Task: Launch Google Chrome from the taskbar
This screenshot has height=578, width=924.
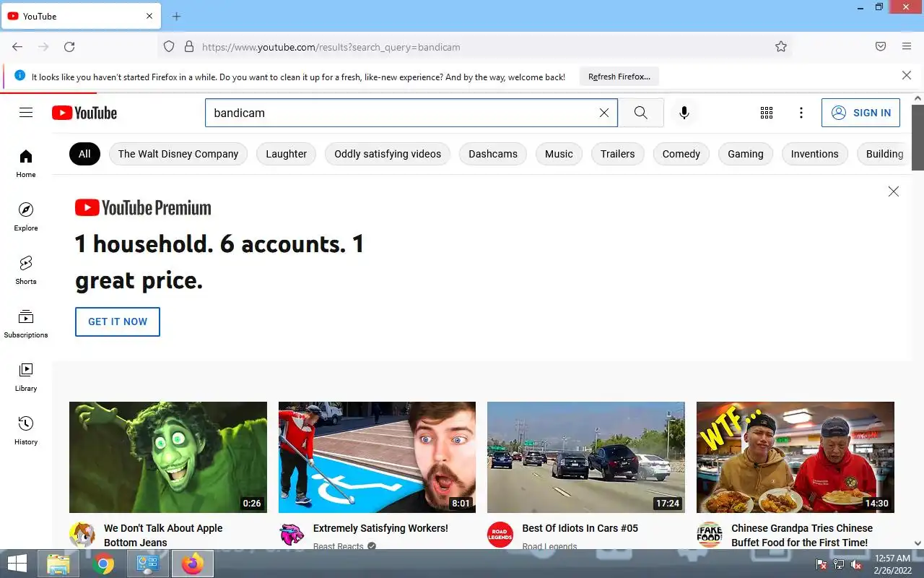Action: pos(103,564)
